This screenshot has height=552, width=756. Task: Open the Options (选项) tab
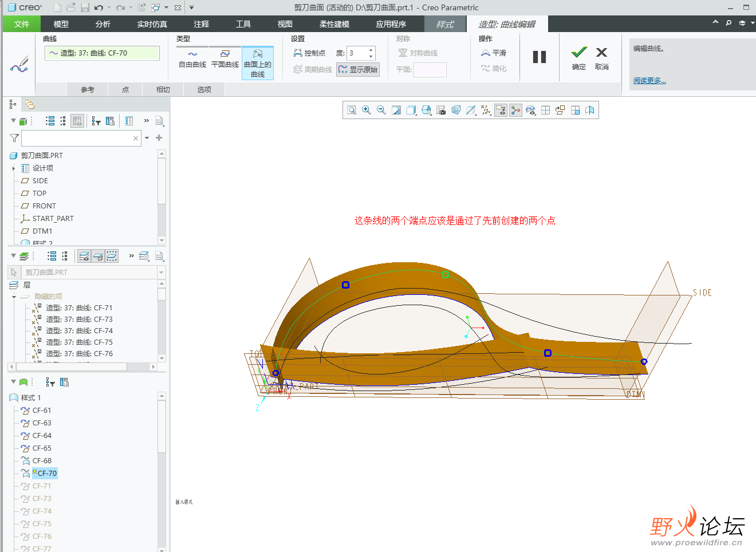click(204, 89)
